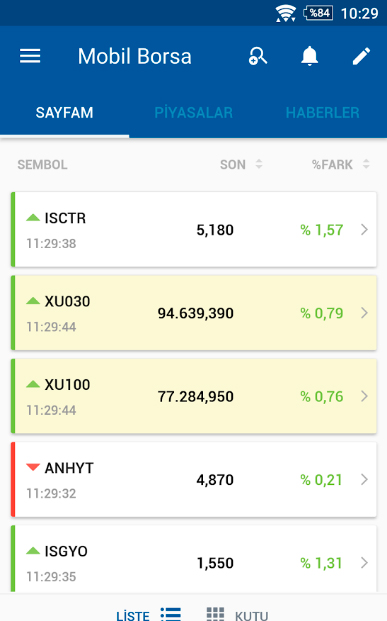The image size is (387, 621).
Task: Tap the Wi-Fi status icon
Action: [286, 13]
